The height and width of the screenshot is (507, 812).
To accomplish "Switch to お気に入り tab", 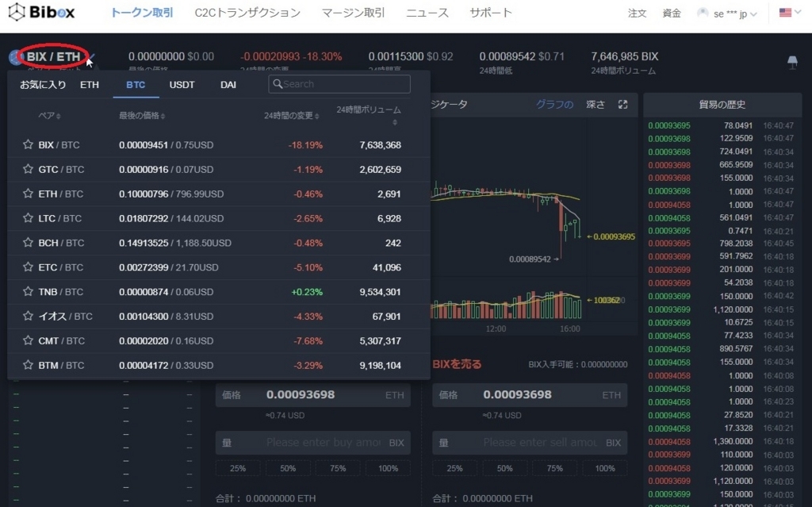I will tap(43, 84).
